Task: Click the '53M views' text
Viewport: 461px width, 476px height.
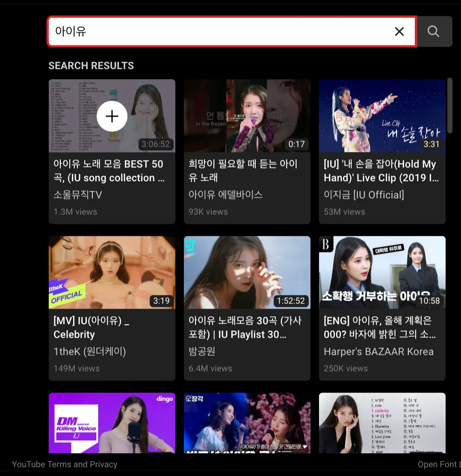Action: [344, 211]
